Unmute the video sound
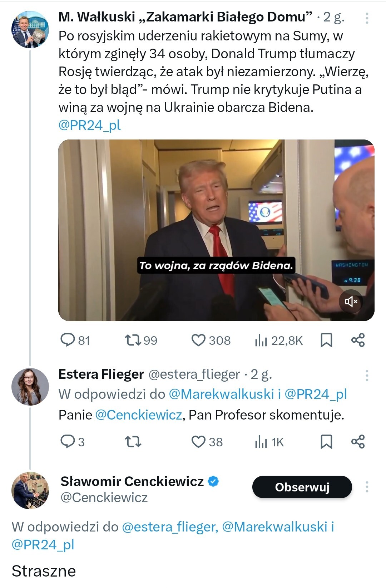Image resolution: width=386 pixels, height=588 pixels. 351,302
